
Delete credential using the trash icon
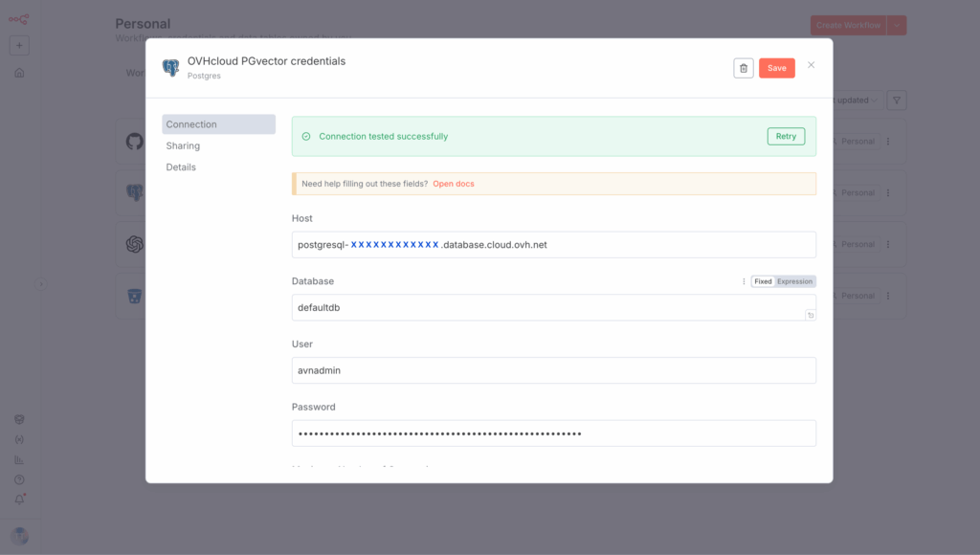(744, 68)
